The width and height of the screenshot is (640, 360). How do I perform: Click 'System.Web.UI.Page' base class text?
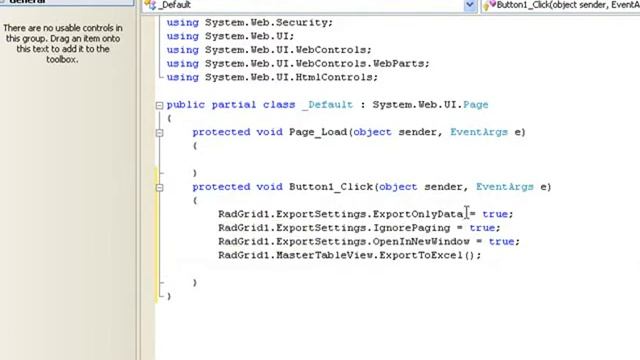tap(430, 104)
